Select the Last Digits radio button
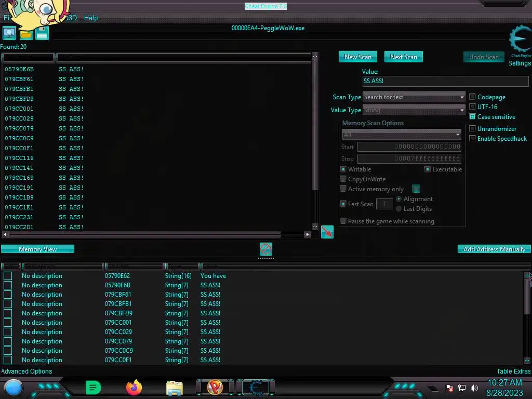The height and width of the screenshot is (399, 532). (398, 209)
